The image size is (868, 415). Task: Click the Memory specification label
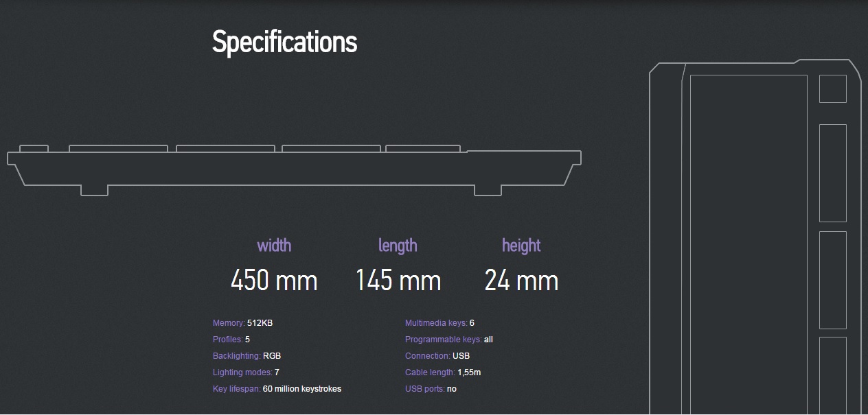coord(228,323)
